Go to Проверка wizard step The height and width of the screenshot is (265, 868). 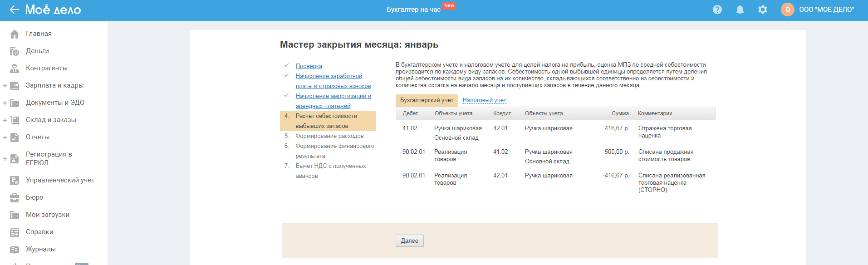point(309,66)
